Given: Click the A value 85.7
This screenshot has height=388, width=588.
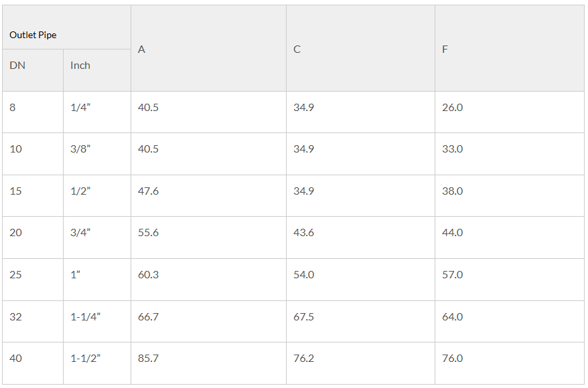Looking at the screenshot, I should coord(208,363).
